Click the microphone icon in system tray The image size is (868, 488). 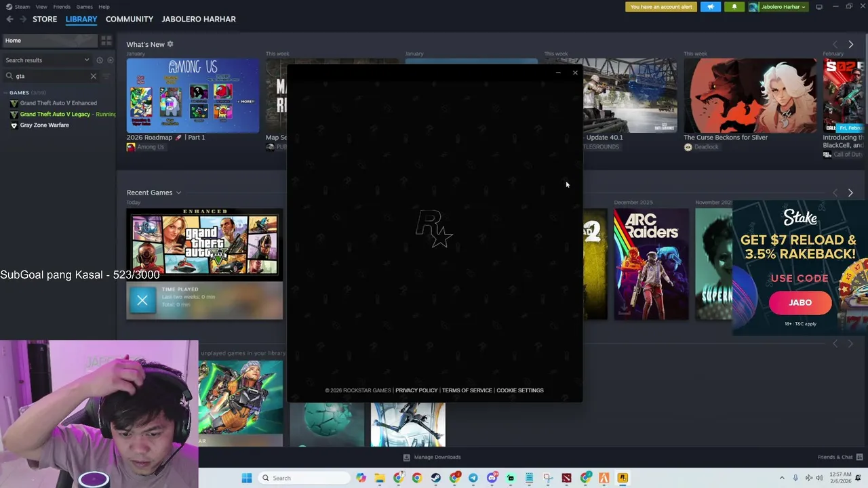tap(795, 478)
